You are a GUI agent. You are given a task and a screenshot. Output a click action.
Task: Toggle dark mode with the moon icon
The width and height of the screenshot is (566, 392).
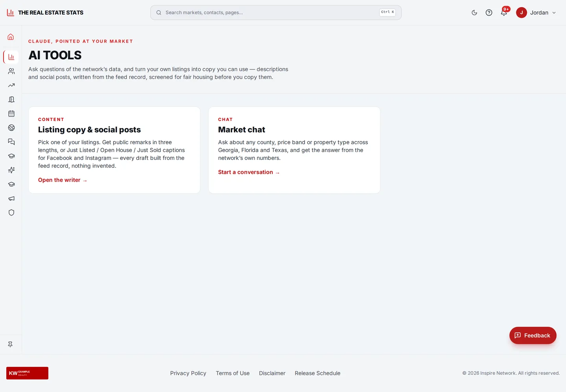[x=474, y=13]
